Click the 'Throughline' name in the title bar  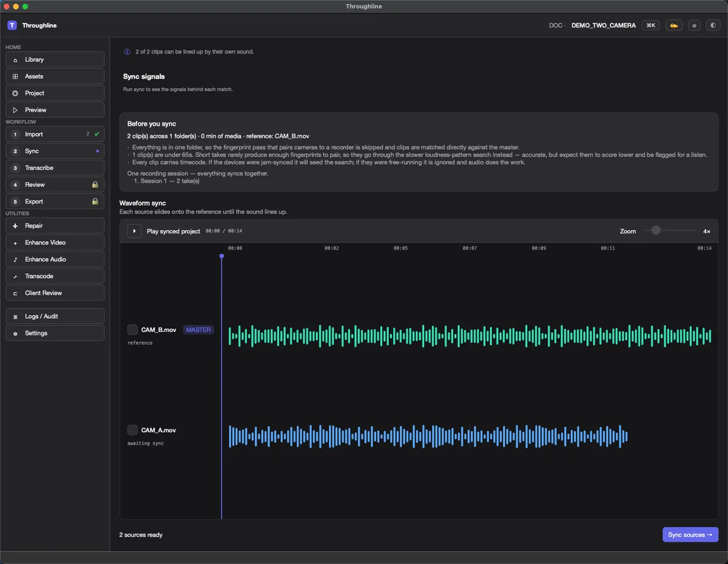[364, 6]
